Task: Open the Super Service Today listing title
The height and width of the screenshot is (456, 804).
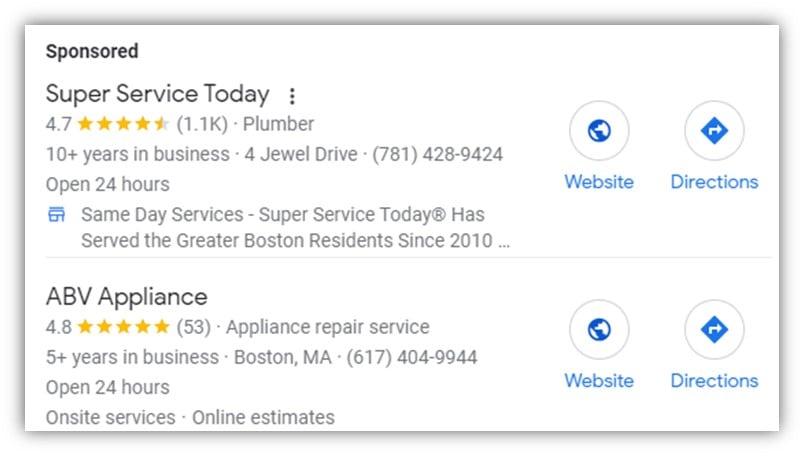Action: 157,94
